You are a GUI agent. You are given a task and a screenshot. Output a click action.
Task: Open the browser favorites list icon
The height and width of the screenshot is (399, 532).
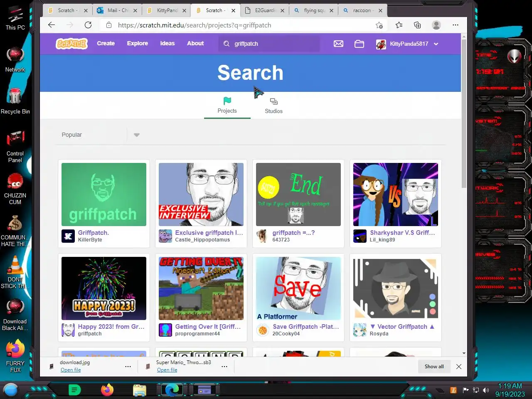tap(399, 25)
